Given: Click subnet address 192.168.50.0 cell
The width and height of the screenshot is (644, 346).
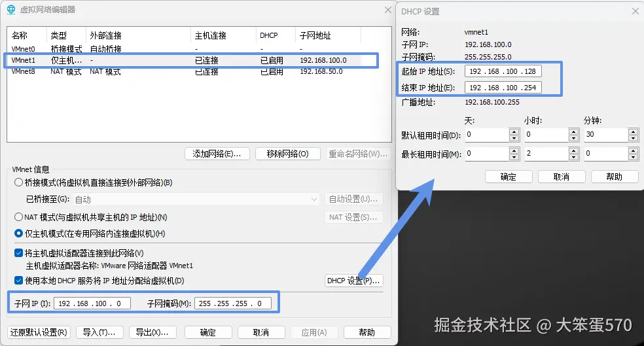Looking at the screenshot, I should pos(321,71).
